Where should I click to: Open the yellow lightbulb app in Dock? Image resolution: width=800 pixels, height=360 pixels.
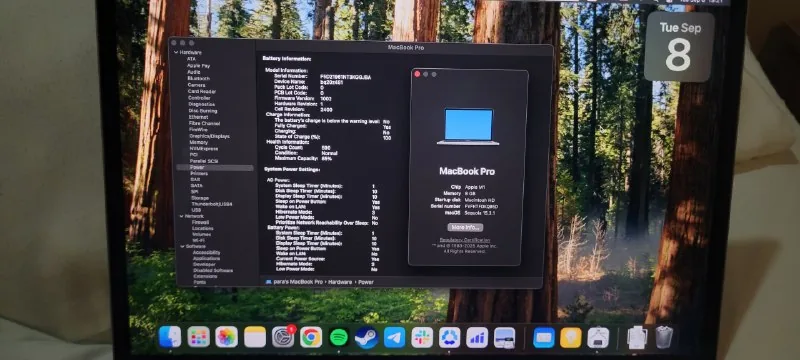571,337
